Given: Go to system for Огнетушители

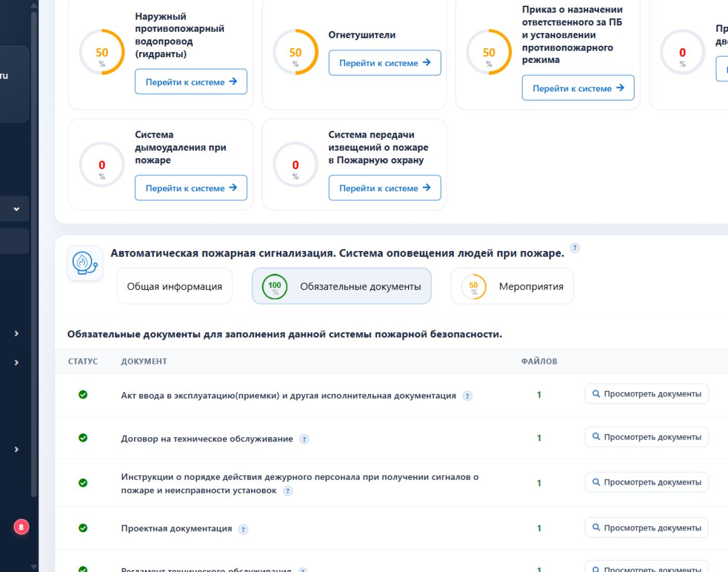Looking at the screenshot, I should [385, 62].
